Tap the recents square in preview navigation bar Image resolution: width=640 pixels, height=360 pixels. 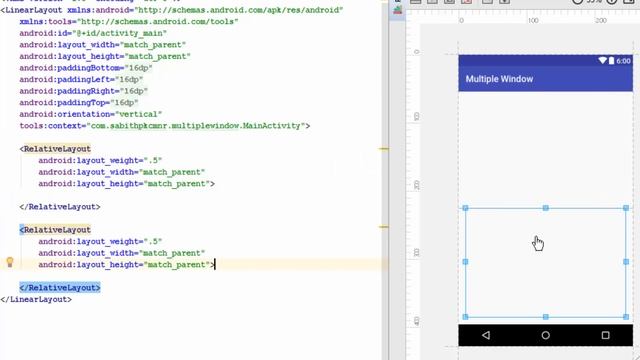point(605,335)
